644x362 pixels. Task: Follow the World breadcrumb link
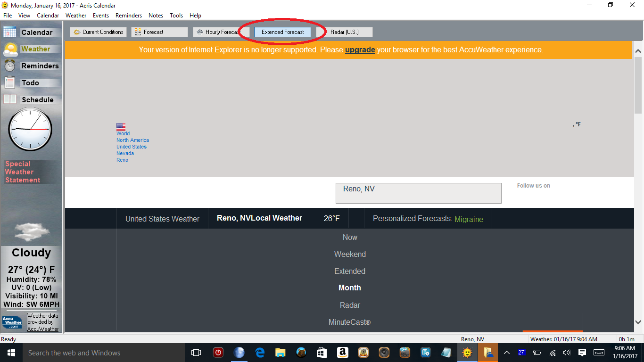click(123, 133)
